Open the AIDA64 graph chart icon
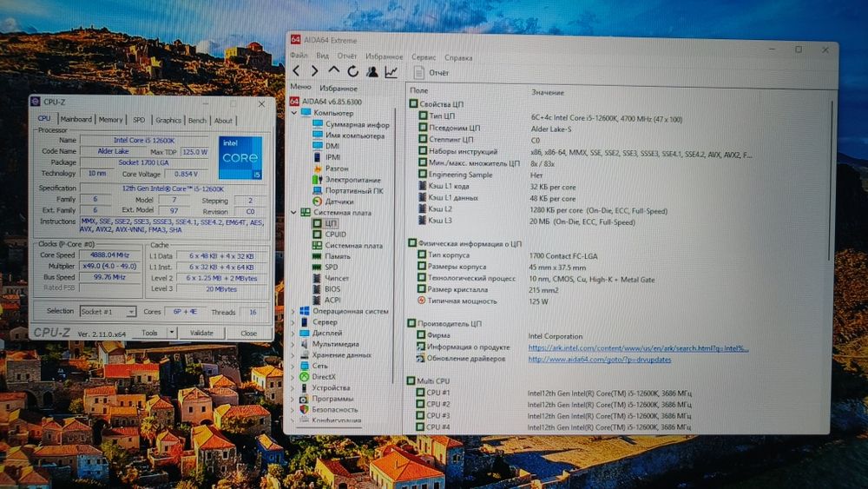 click(x=391, y=72)
